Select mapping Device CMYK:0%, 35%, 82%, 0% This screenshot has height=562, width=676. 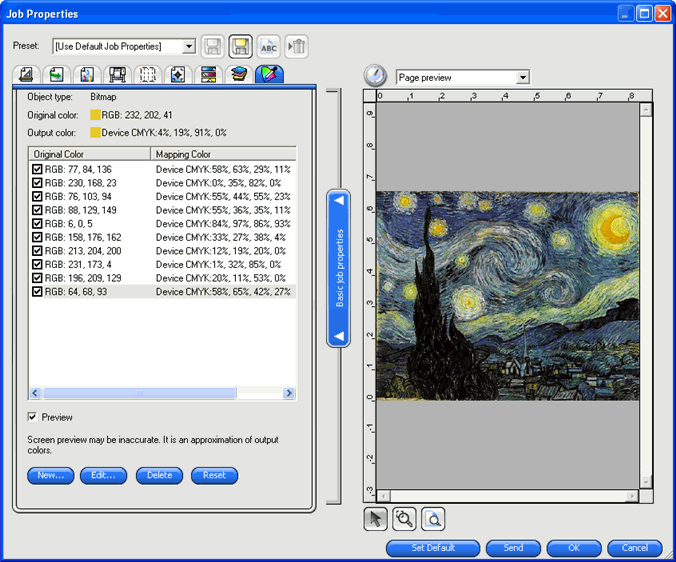pos(218,183)
